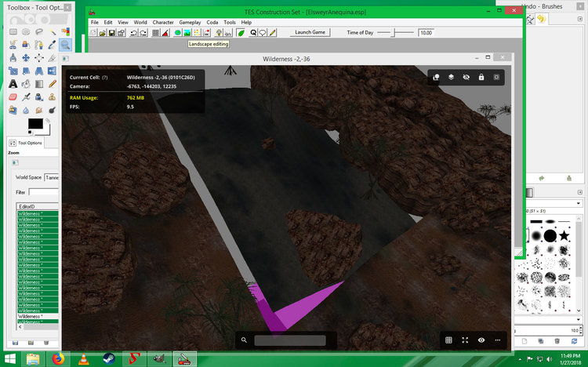Open the three-dots more options in viewport
The width and height of the screenshot is (588, 367).
[x=498, y=340]
